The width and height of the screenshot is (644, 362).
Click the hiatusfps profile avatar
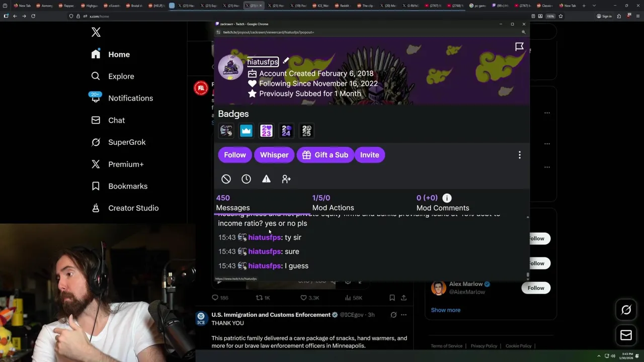pyautogui.click(x=230, y=67)
